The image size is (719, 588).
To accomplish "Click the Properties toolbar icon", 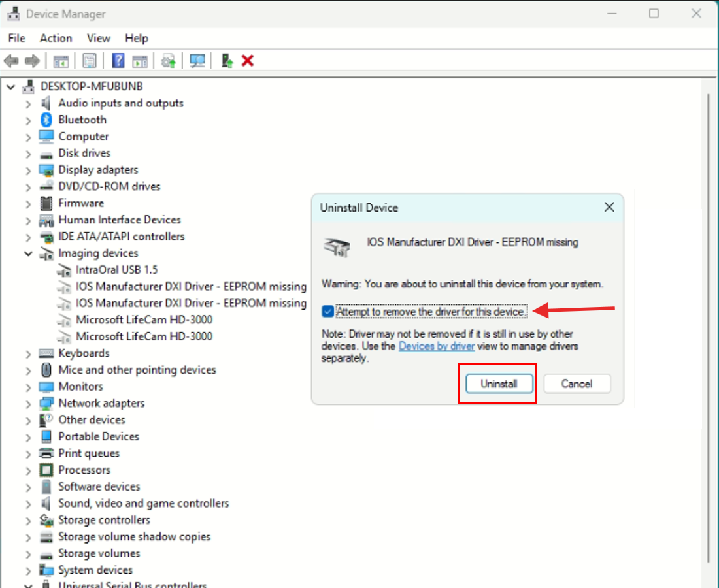I will point(90,61).
